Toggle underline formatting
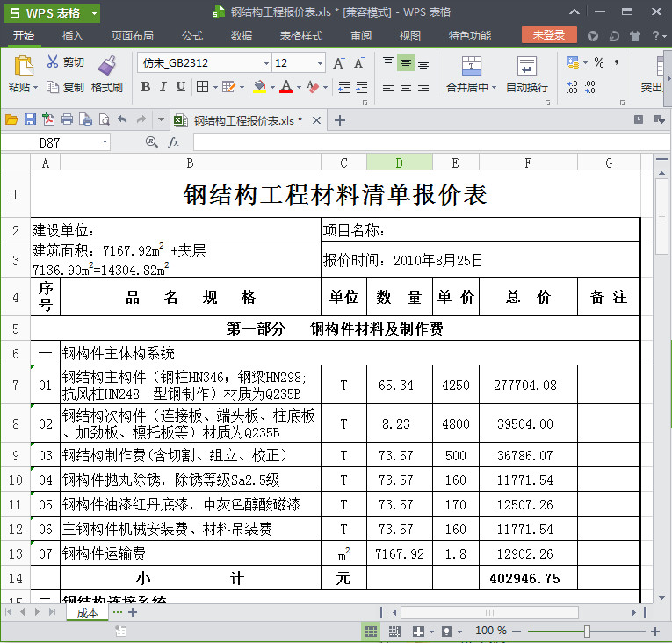 pyautogui.click(x=181, y=87)
